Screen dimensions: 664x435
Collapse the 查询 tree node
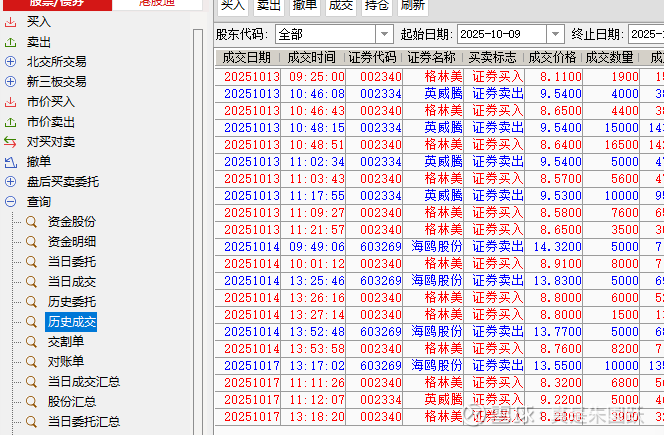pyautogui.click(x=10, y=202)
